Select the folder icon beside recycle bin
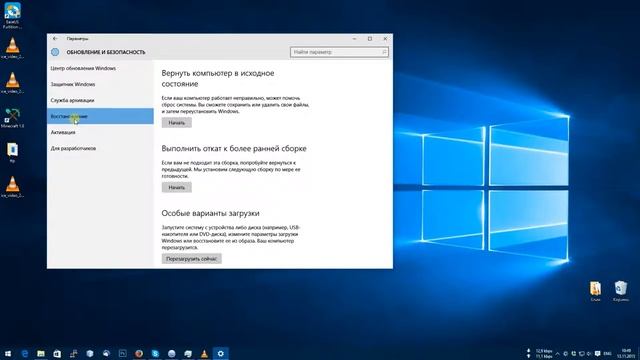This screenshot has width=640, height=360. click(x=595, y=291)
